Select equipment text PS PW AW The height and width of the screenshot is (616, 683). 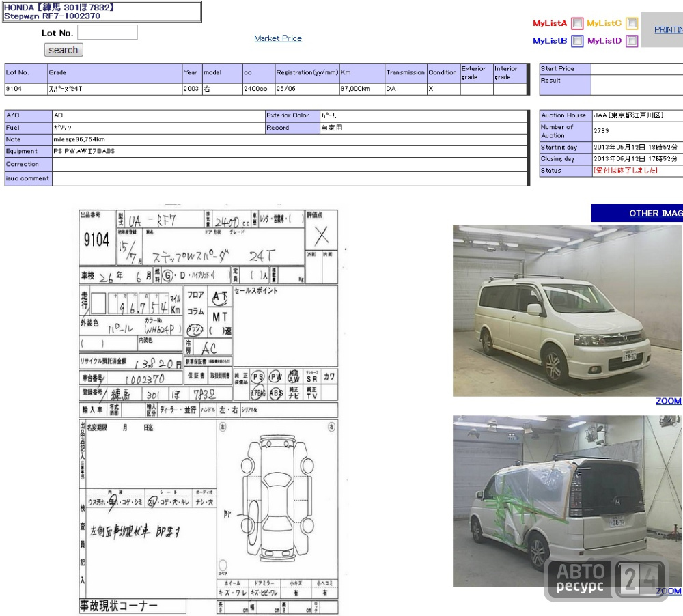[84, 151]
